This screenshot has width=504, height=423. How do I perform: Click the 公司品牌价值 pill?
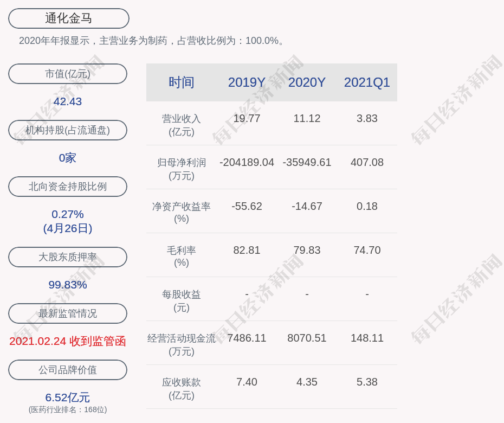(x=68, y=370)
